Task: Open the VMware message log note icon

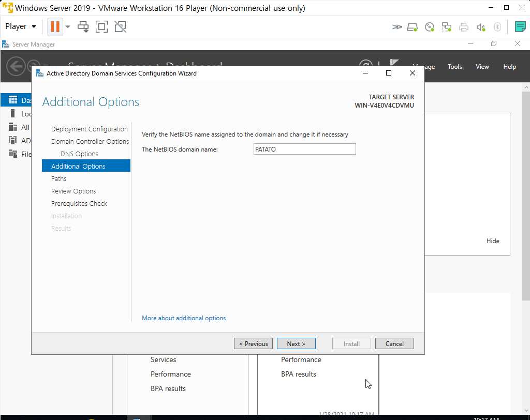Action: (x=520, y=27)
